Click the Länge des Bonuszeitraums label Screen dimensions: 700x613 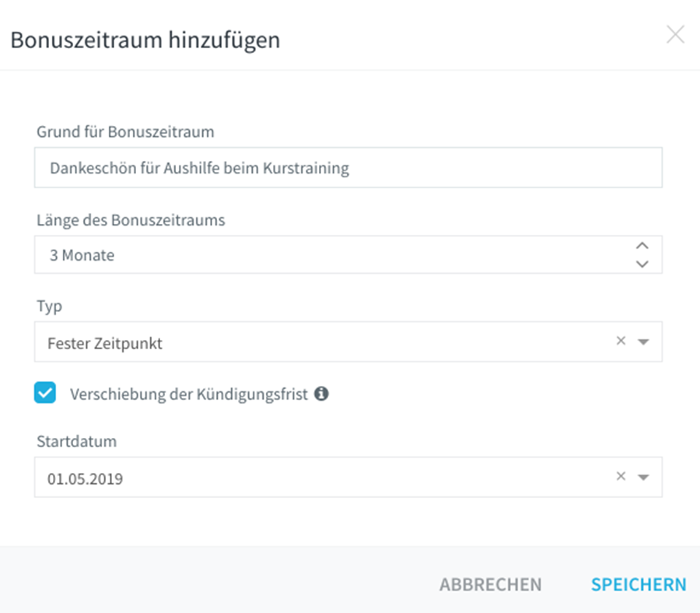click(131, 220)
